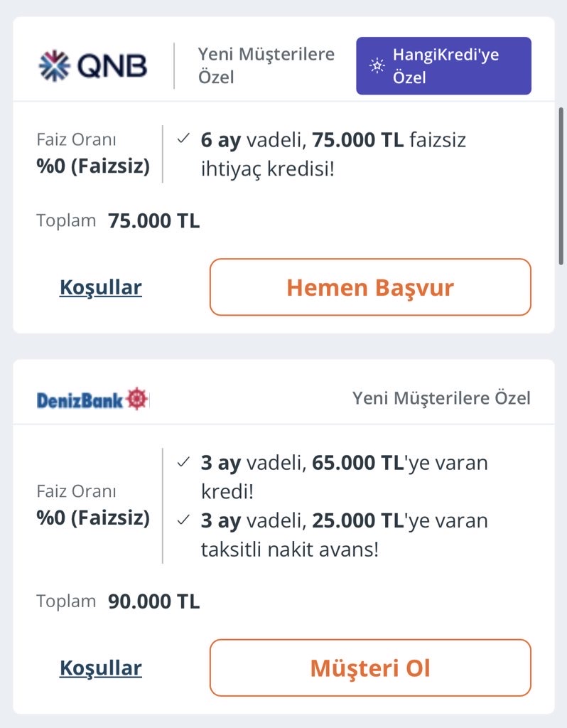Click the star icon in the HangiKredi badge

click(x=377, y=66)
